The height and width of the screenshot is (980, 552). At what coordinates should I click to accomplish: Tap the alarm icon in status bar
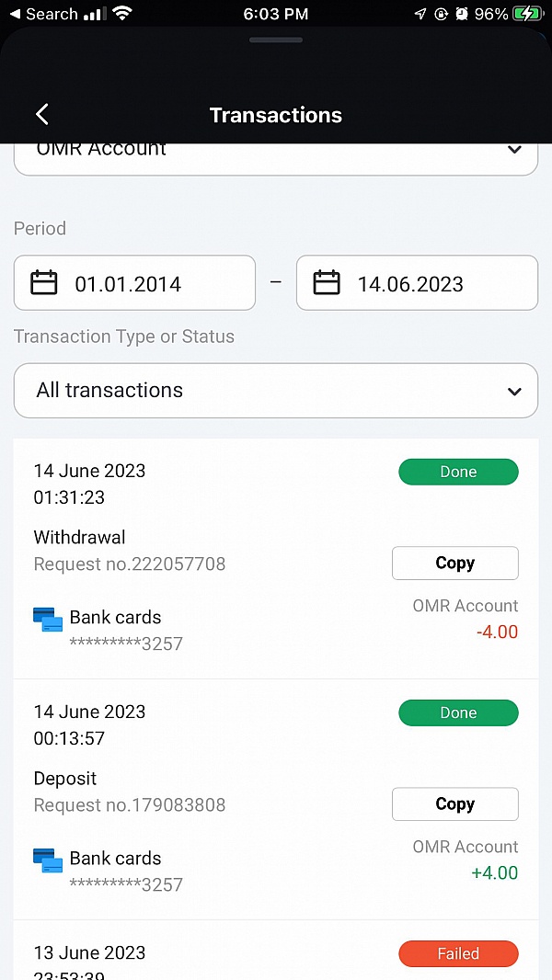click(x=461, y=14)
